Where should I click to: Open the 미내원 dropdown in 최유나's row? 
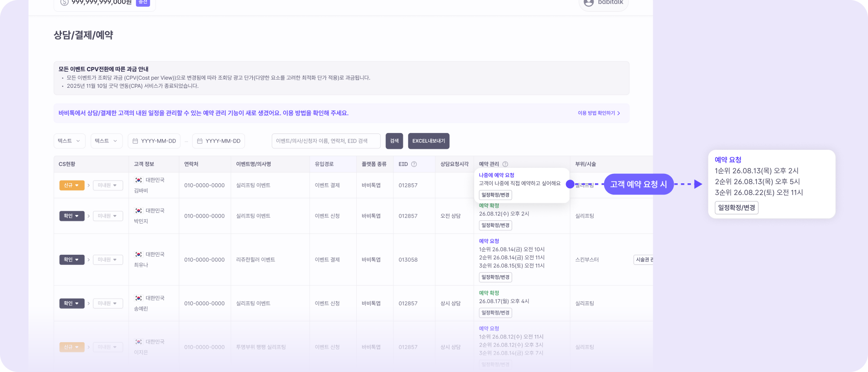pyautogui.click(x=108, y=260)
